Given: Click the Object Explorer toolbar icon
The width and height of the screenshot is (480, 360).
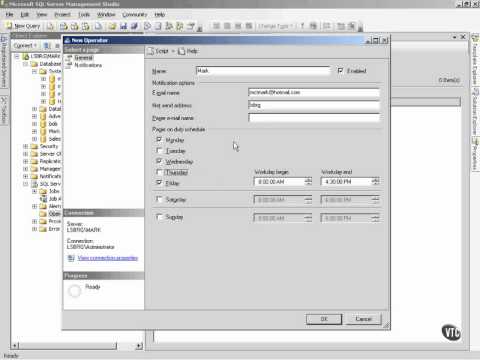Looking at the screenshot, I should (x=169, y=26).
